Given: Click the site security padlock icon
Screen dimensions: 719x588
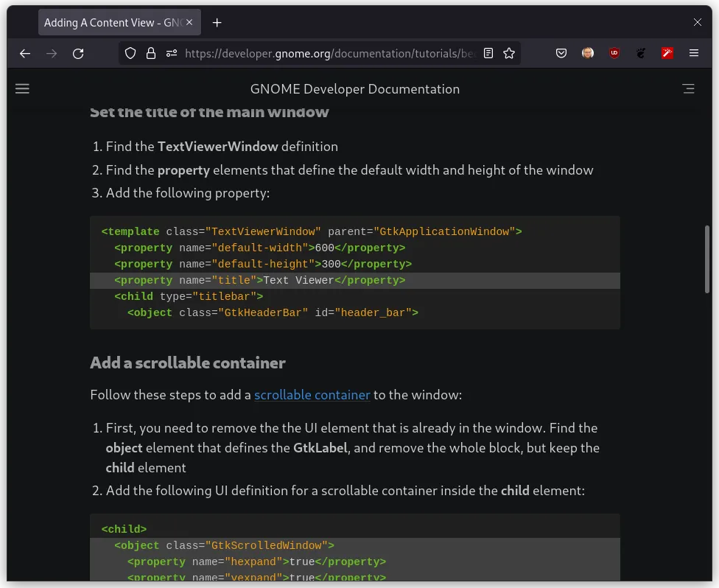Looking at the screenshot, I should [151, 53].
